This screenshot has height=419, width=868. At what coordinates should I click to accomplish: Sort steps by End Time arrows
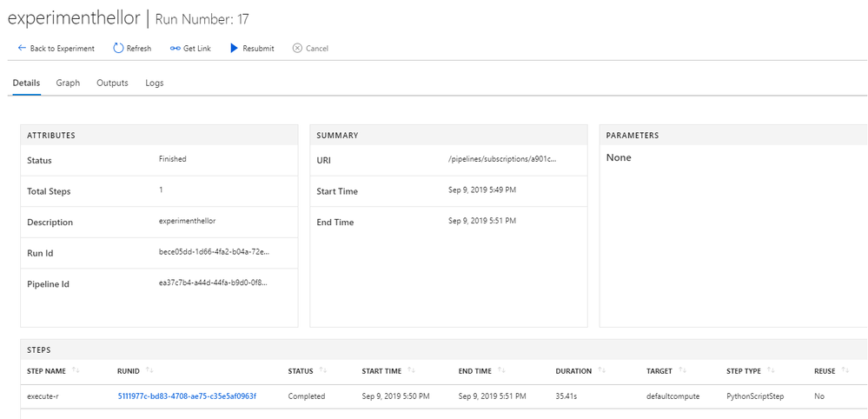pyautogui.click(x=501, y=371)
